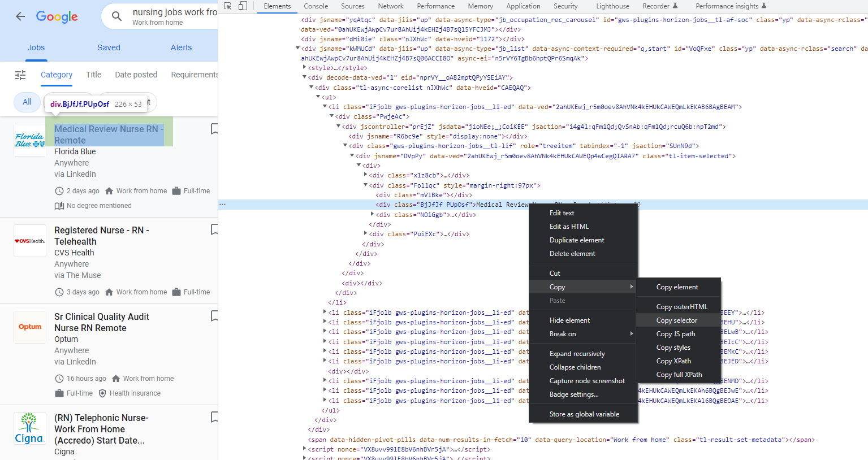
Task: Select the highlighted BjJfJf PUpOsf div line
Action: pyautogui.click(x=543, y=205)
